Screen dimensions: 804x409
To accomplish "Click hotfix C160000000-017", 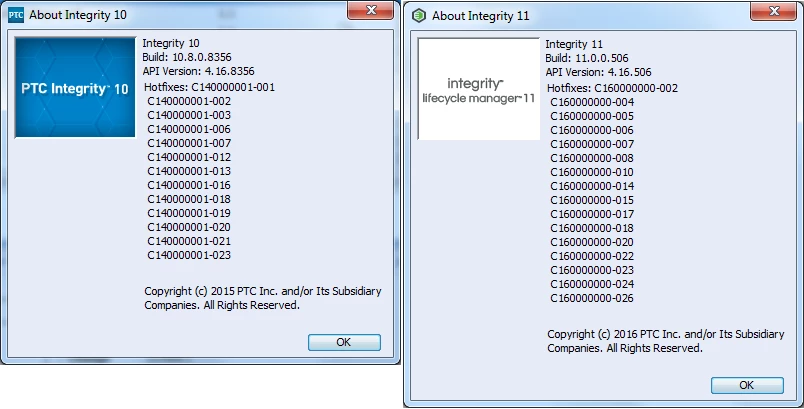I will [592, 214].
